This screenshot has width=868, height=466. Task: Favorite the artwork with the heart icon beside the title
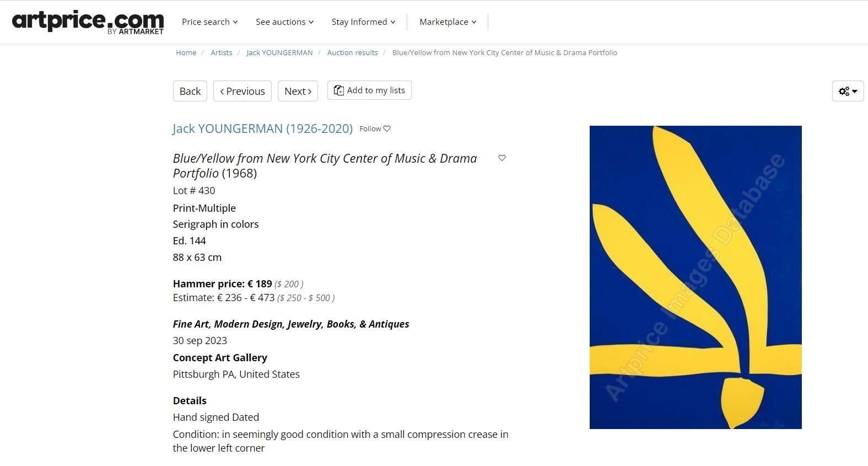(x=502, y=158)
